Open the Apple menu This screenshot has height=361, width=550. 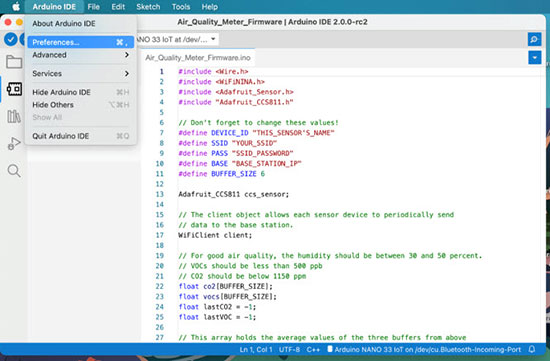coord(15,7)
